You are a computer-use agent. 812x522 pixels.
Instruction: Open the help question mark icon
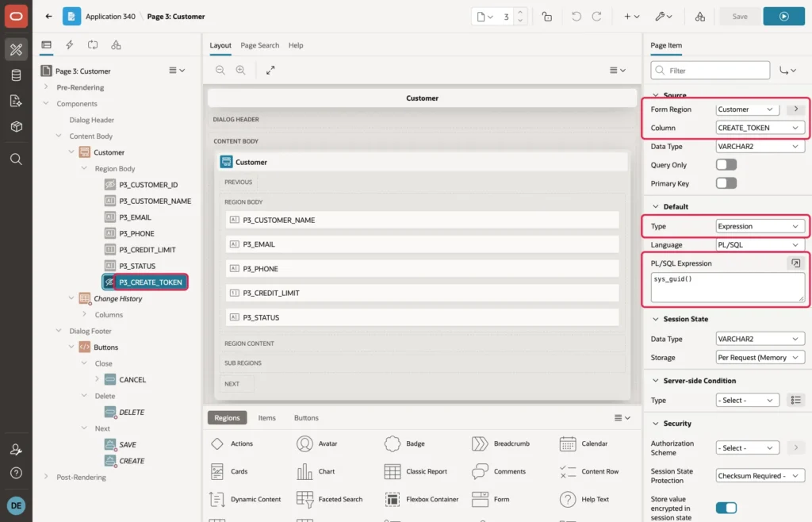pos(16,473)
